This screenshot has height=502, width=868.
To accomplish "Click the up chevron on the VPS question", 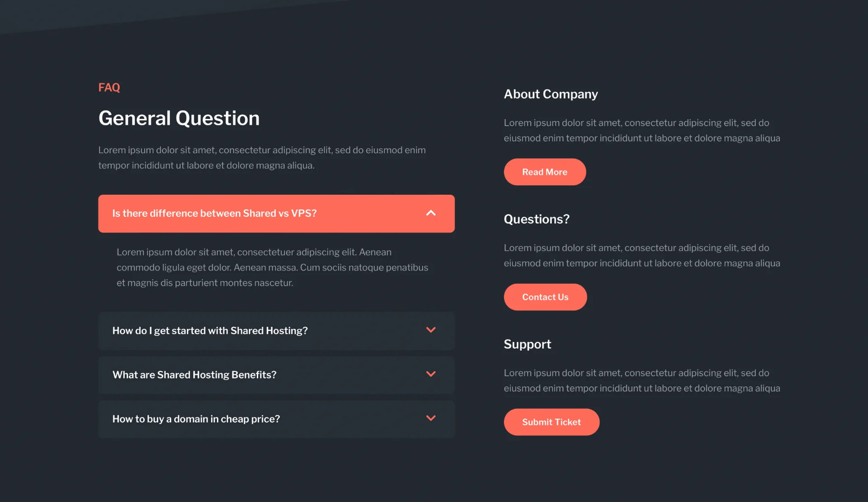I will (431, 213).
